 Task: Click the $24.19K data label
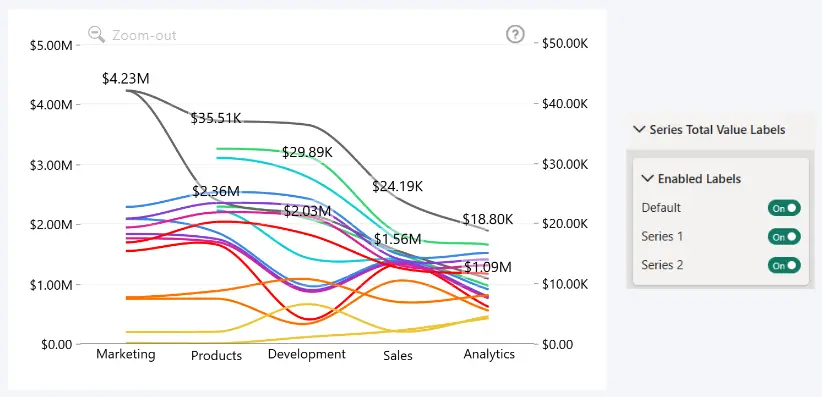398,186
